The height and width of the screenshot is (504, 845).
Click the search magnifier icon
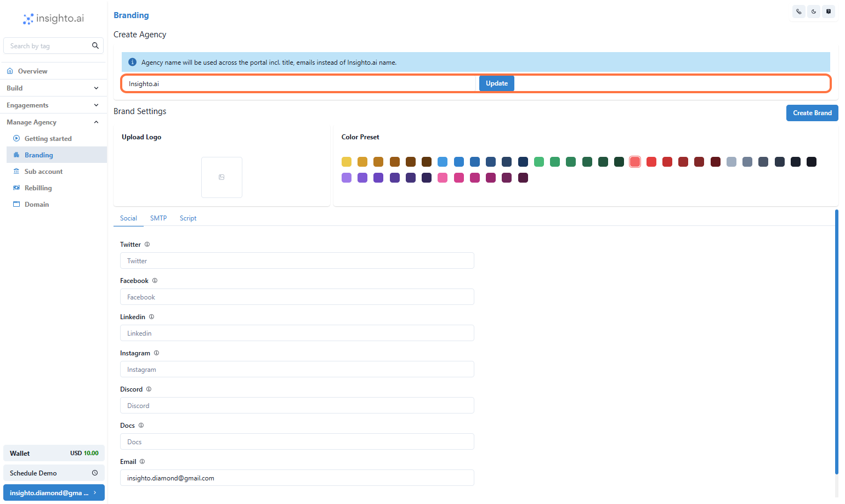[x=95, y=46]
